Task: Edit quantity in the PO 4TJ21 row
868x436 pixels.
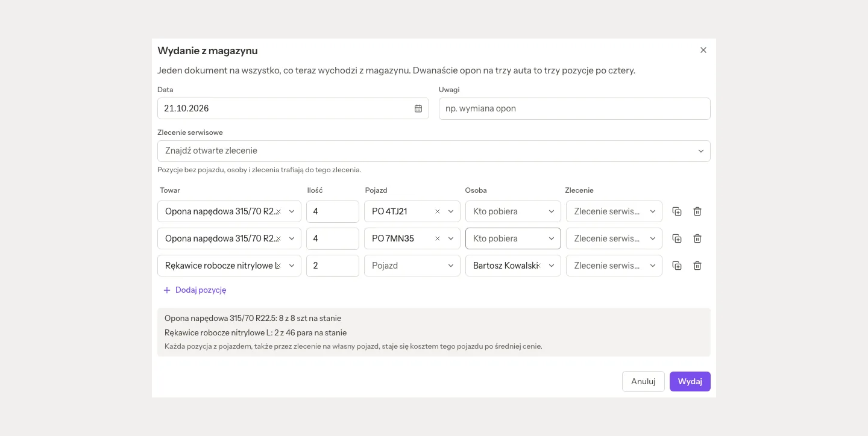Action: 333,211
